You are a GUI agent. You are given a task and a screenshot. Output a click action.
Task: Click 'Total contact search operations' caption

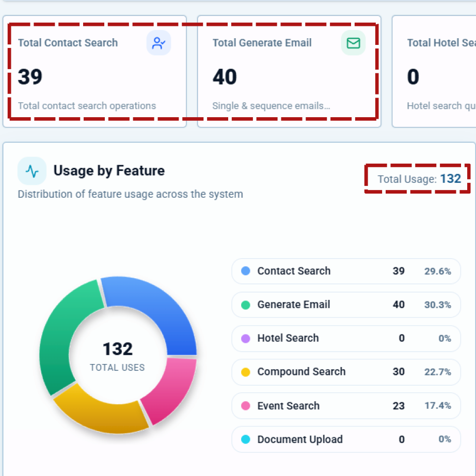point(87,106)
